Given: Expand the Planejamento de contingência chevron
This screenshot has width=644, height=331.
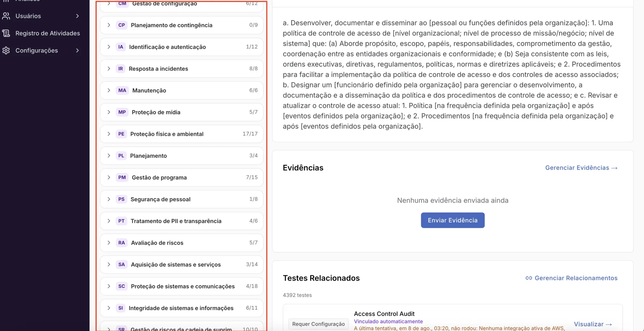Looking at the screenshot, I should pyautogui.click(x=109, y=25).
